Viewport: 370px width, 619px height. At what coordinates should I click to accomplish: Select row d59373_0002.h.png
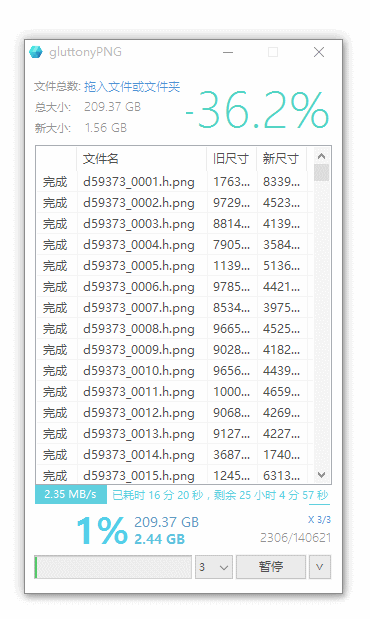[175, 203]
